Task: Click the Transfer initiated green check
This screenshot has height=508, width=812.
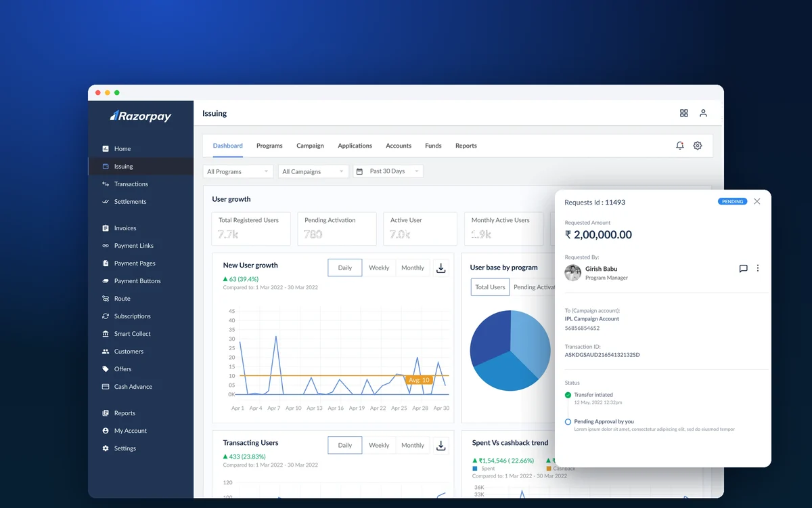Action: coord(568,395)
